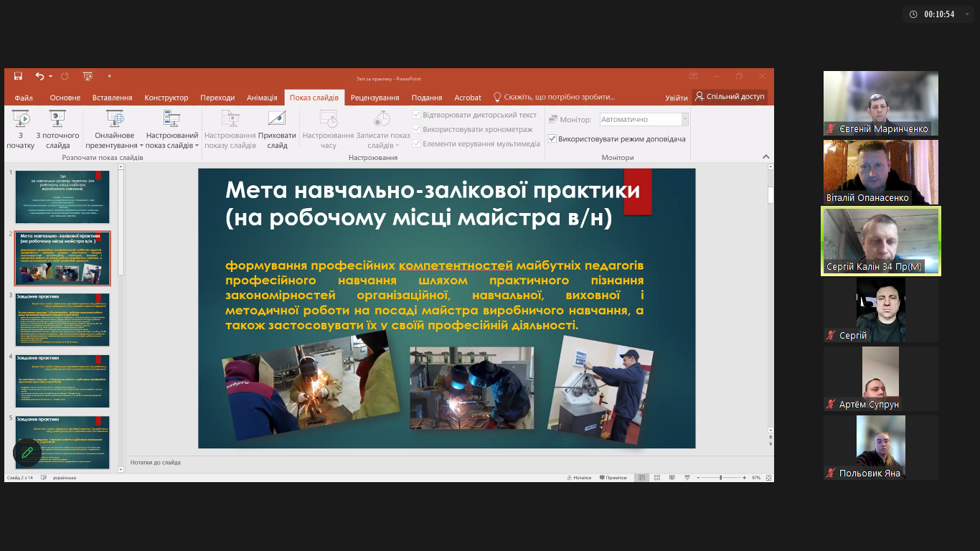Click the green pencil annotation button
Viewport: 980px width, 551px height.
27,452
